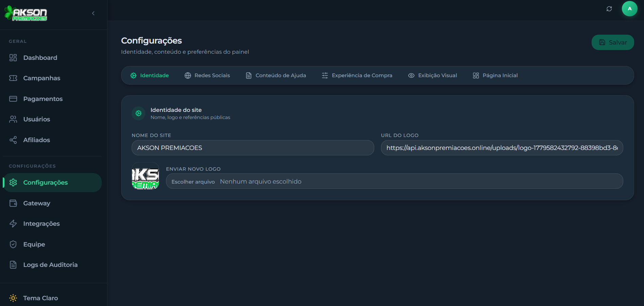Screen dimensions: 644x306
Task: Click the Identidade do site section icon
Action: [x=138, y=113]
